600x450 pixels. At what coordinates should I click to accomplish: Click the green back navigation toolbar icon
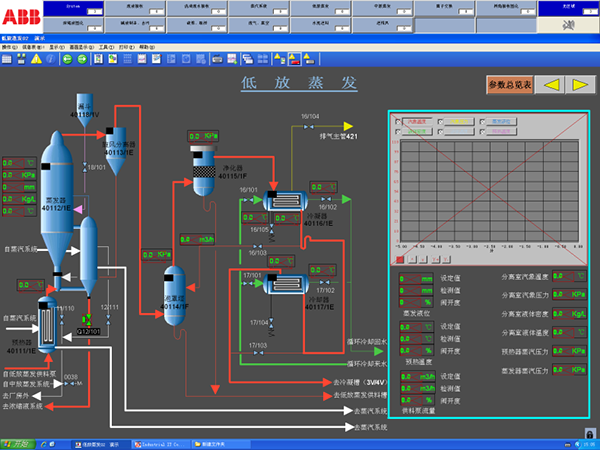tap(66, 58)
